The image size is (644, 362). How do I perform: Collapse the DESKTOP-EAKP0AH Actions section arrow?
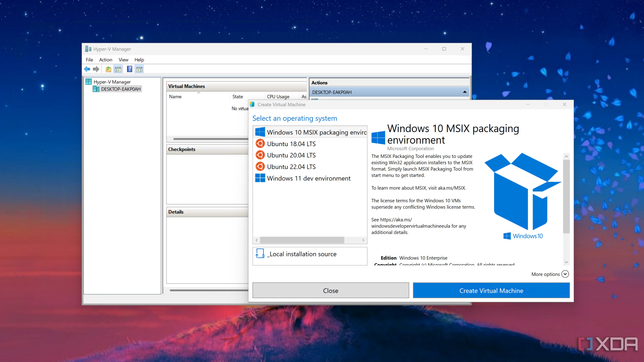[x=465, y=92]
